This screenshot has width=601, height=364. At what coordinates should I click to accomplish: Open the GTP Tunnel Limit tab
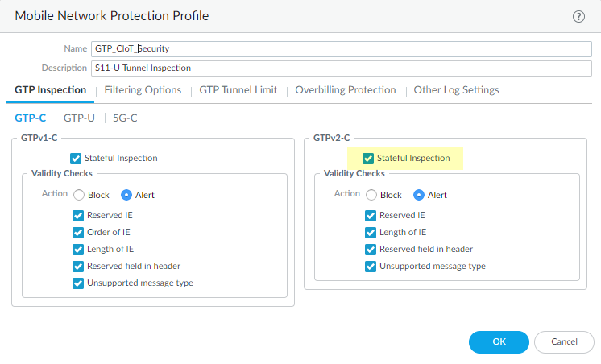click(x=238, y=90)
